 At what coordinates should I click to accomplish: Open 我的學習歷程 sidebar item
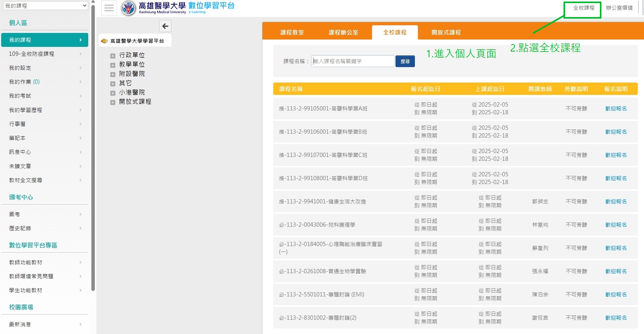click(x=45, y=110)
